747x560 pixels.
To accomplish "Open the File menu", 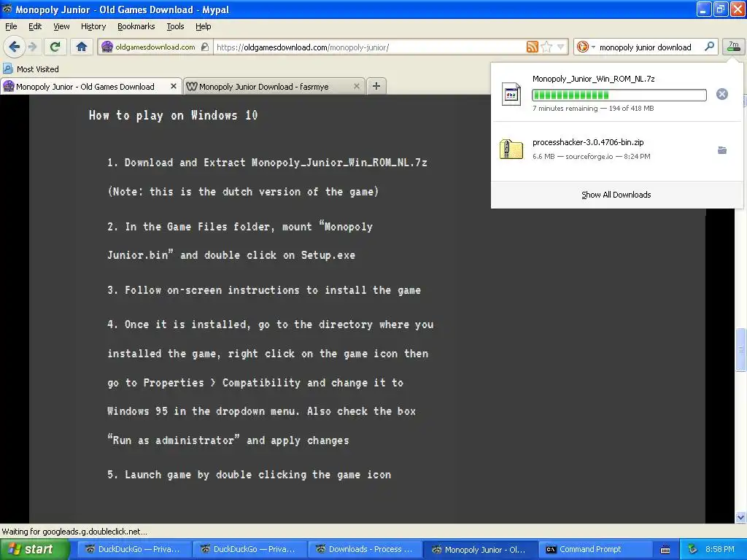I will [11, 27].
